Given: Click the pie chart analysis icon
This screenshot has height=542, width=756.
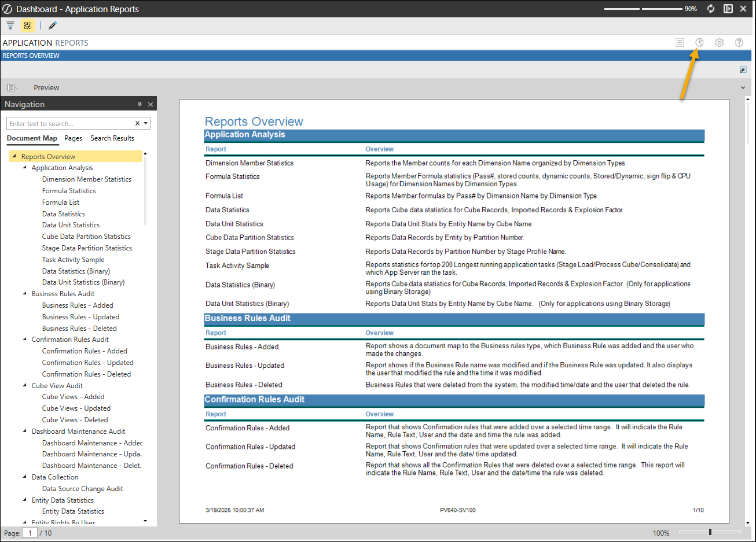Looking at the screenshot, I should [699, 42].
